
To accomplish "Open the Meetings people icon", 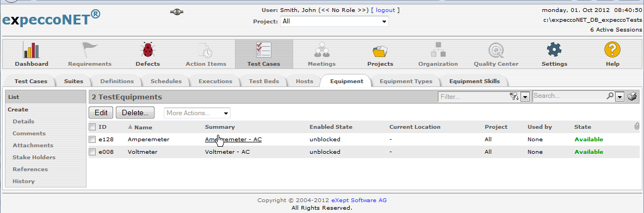I will (x=321, y=50).
